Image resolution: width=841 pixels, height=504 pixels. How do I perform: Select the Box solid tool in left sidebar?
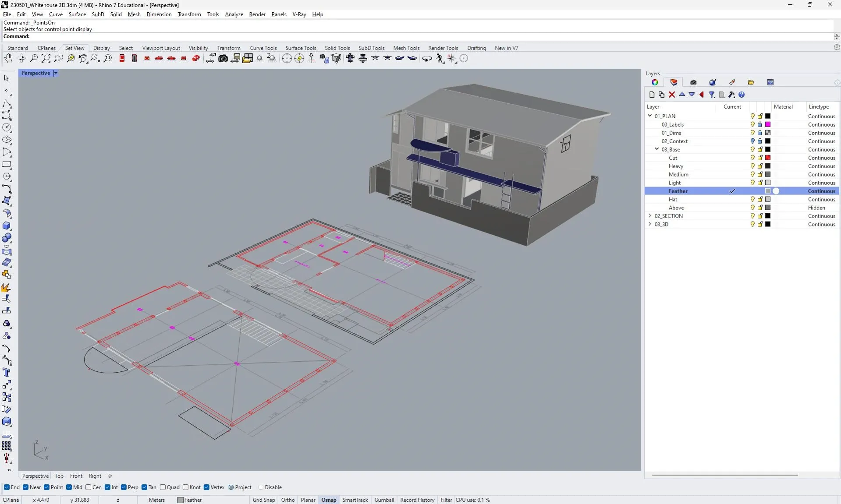point(7,226)
